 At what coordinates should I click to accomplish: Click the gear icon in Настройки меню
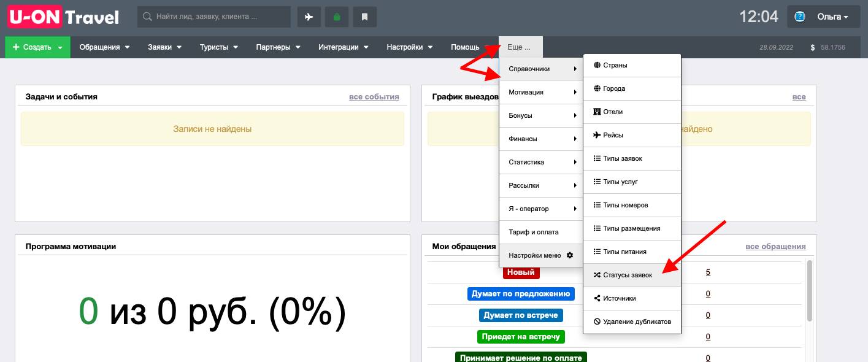coord(570,255)
